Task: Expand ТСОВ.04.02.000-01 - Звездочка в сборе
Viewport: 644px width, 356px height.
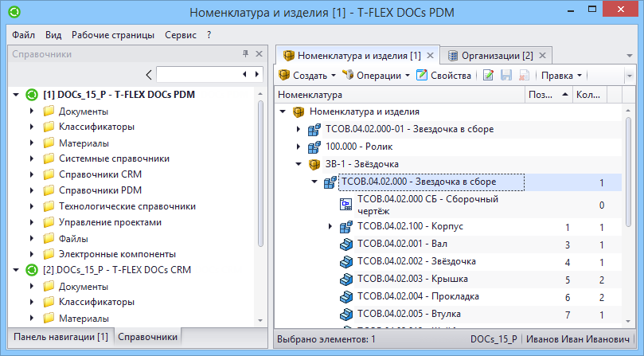Action: tap(299, 129)
